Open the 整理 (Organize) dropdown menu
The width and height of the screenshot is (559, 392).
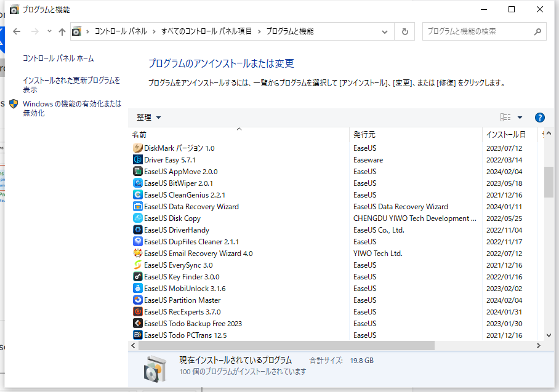pos(147,117)
